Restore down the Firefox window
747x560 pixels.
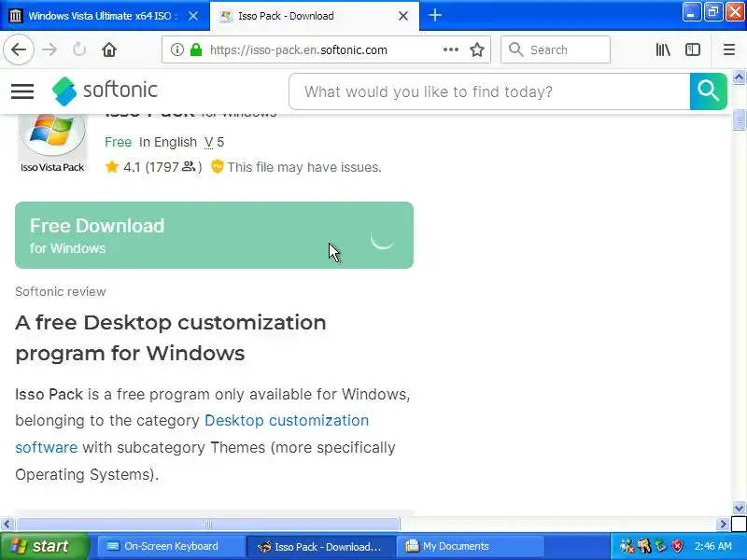(713, 12)
